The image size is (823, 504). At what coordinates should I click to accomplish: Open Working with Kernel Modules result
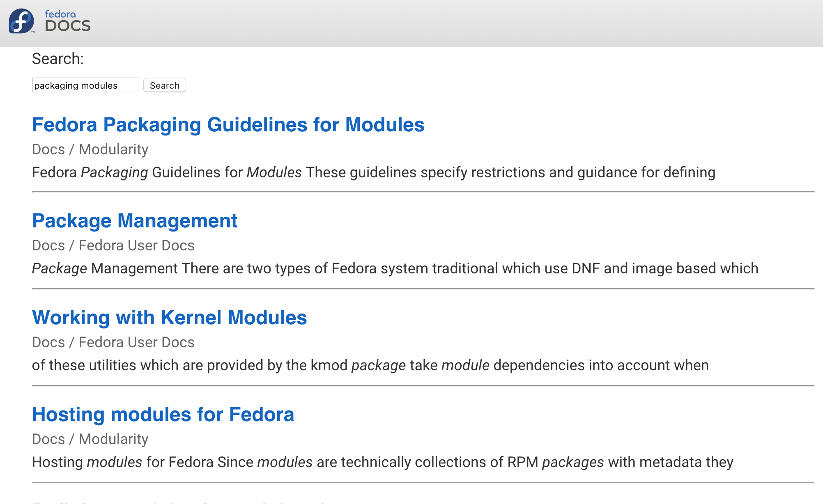[169, 317]
